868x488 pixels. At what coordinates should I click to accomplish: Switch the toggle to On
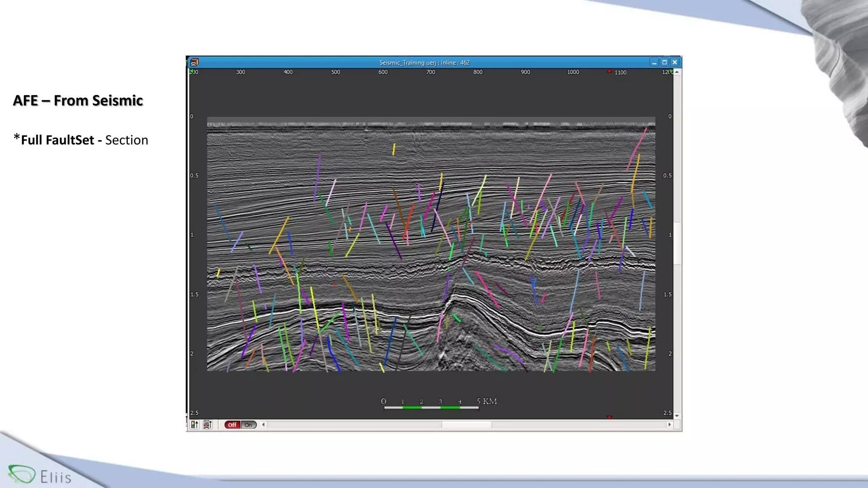coord(248,424)
